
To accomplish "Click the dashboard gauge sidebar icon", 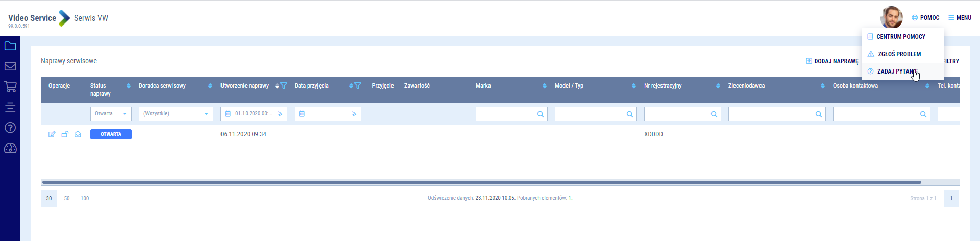I will [x=10, y=149].
